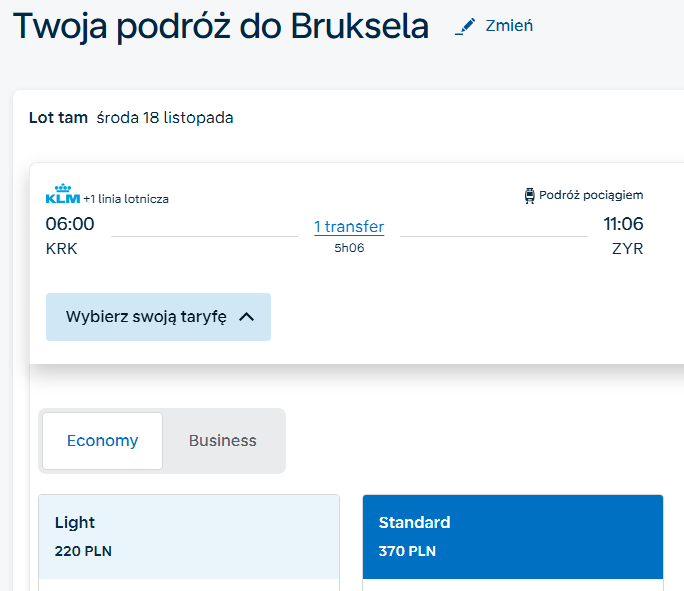Open the 1 transfer details link

click(349, 227)
